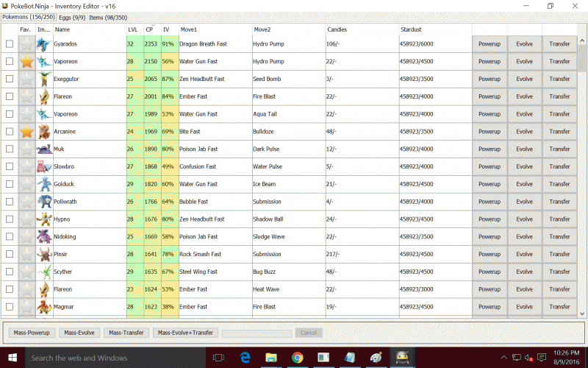This screenshot has height=368, width=588.
Task: Tick the Hypno row checkbox
Action: point(10,219)
